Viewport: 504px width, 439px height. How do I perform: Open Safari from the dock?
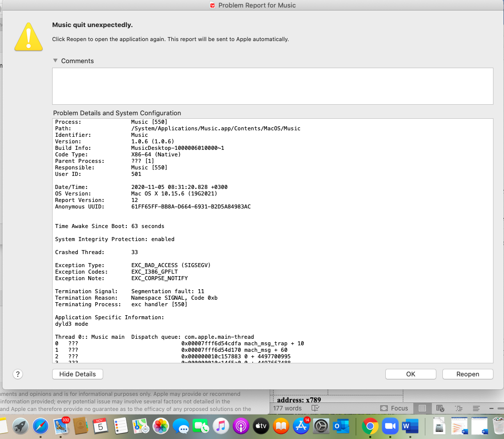[x=41, y=426]
